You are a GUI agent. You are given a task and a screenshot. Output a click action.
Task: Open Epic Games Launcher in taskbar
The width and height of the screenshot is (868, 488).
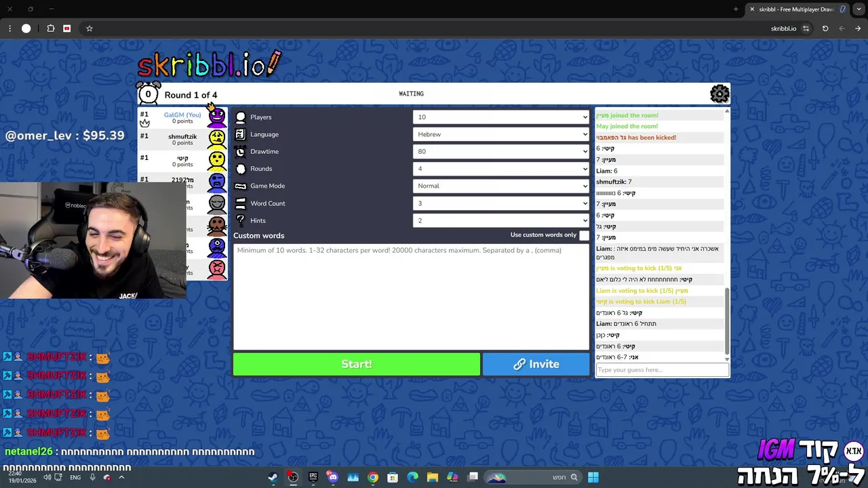[x=313, y=477]
